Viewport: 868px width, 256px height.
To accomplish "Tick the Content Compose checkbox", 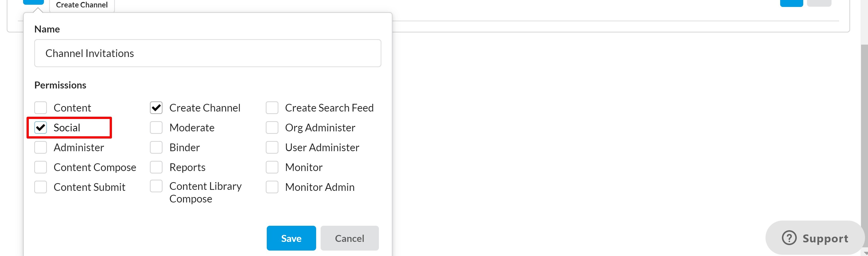I will (40, 167).
